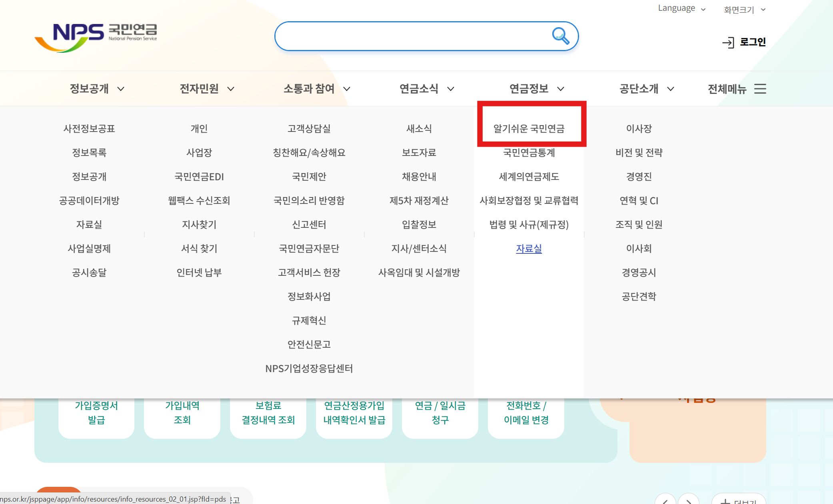Expand the 정보공개 menu chevron
Image resolution: width=833 pixels, height=504 pixels.
pyautogui.click(x=121, y=89)
